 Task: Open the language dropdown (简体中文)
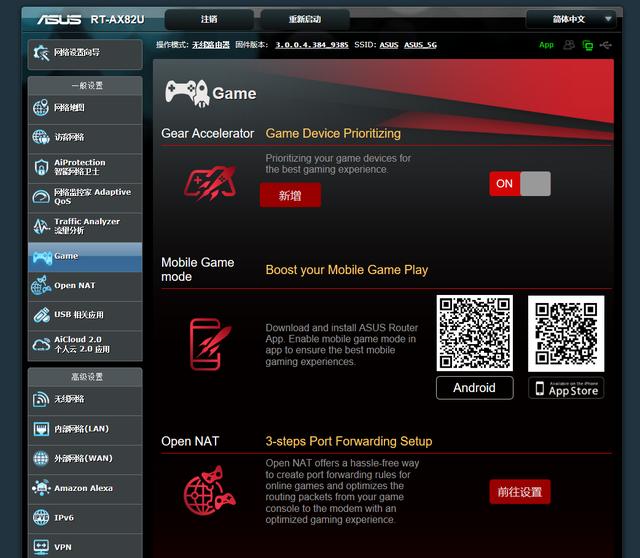[x=571, y=19]
